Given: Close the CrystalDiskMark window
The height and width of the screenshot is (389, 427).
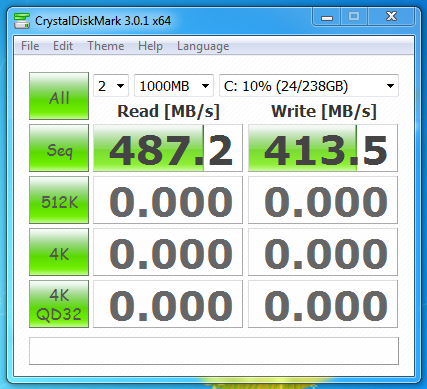Looking at the screenshot, I should pyautogui.click(x=391, y=16).
